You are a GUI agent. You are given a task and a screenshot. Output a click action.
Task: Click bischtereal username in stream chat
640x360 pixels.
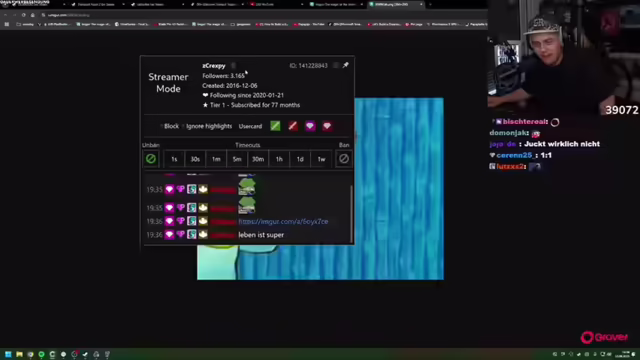tap(524, 122)
